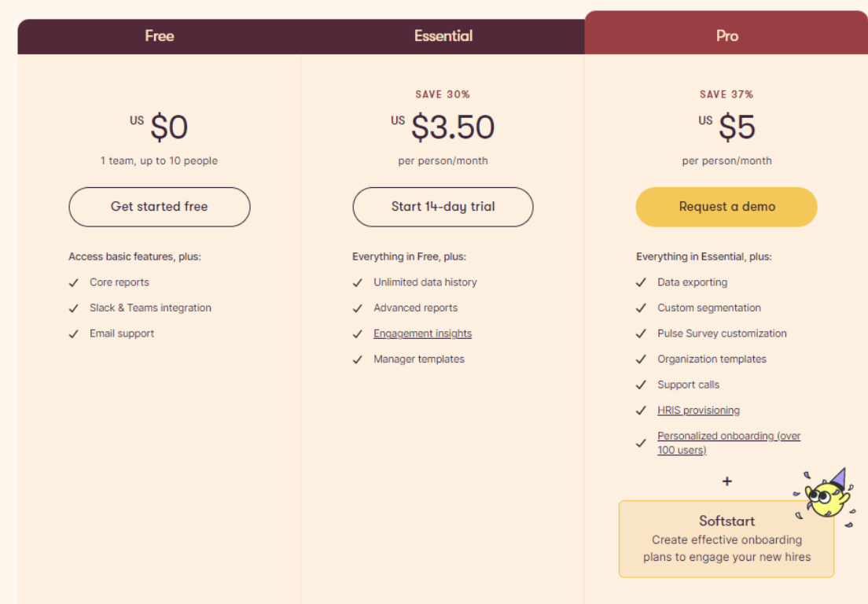Click the party-hat mascot illustration
868x604 pixels.
click(x=826, y=498)
